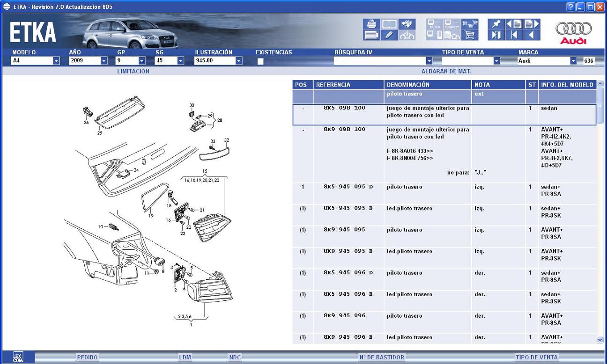Click the computer-to-tower transfer icon
This screenshot has width=607, height=364.
(x=434, y=35)
